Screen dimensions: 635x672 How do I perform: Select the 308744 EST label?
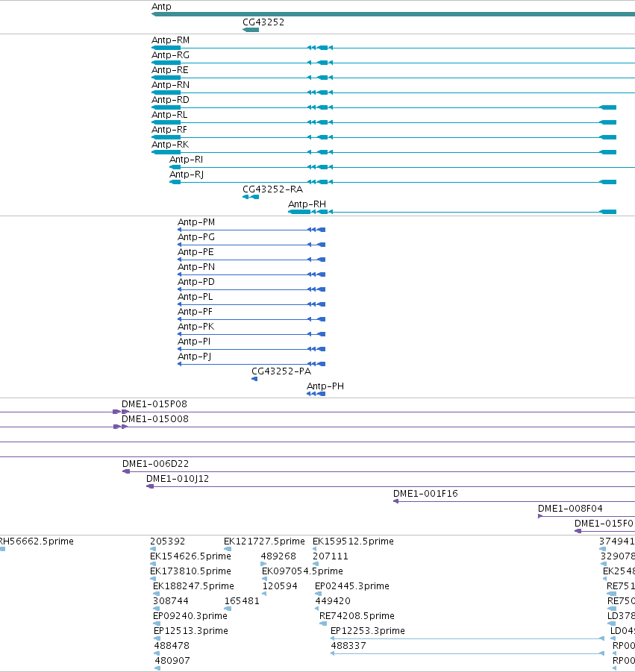[x=171, y=601]
